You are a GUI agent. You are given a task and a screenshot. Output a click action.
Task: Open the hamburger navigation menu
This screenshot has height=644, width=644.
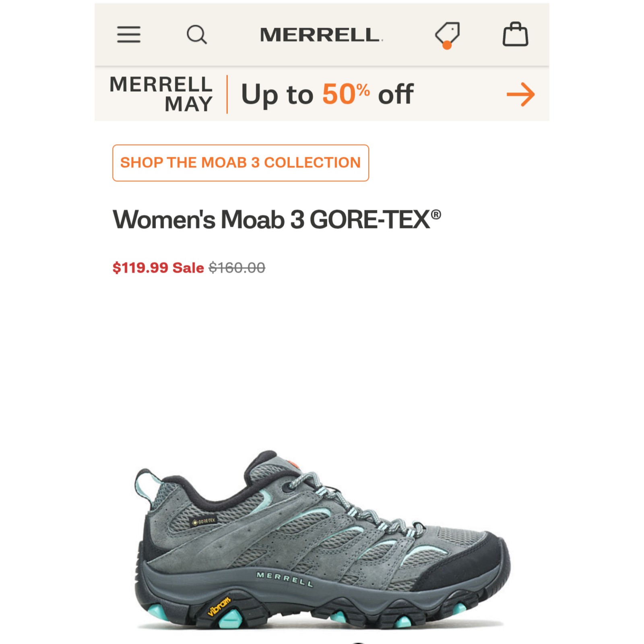click(x=129, y=35)
